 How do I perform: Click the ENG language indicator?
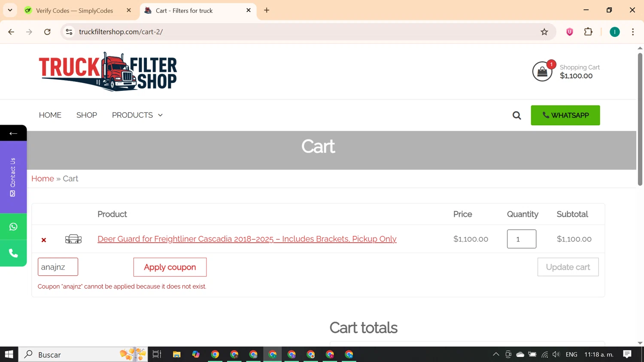tap(571, 354)
